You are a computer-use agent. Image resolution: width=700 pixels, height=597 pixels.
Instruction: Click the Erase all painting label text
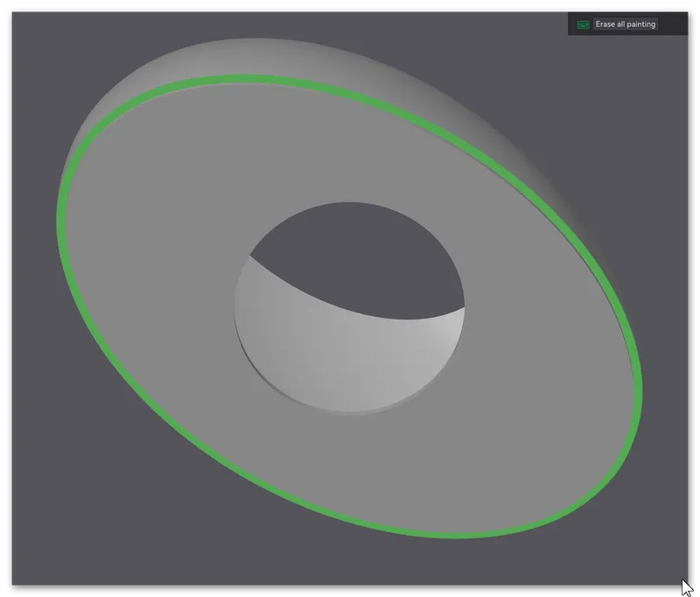625,25
